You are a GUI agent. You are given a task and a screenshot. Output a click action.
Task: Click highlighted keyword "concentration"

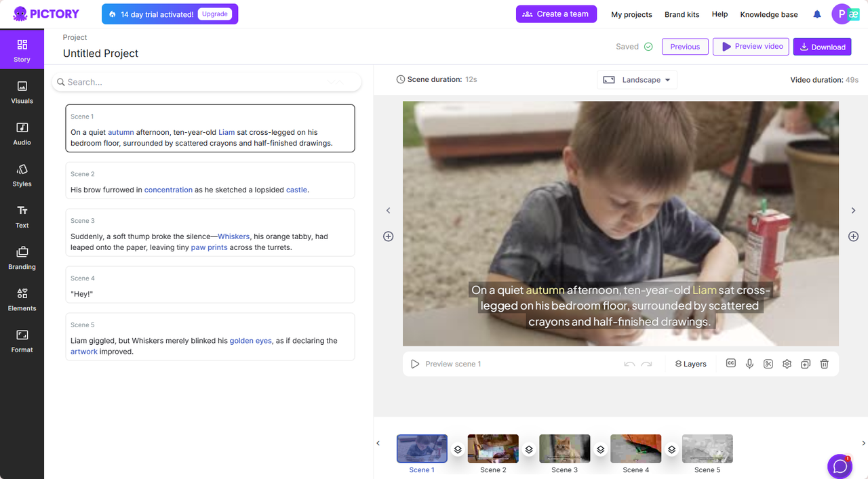coord(168,190)
